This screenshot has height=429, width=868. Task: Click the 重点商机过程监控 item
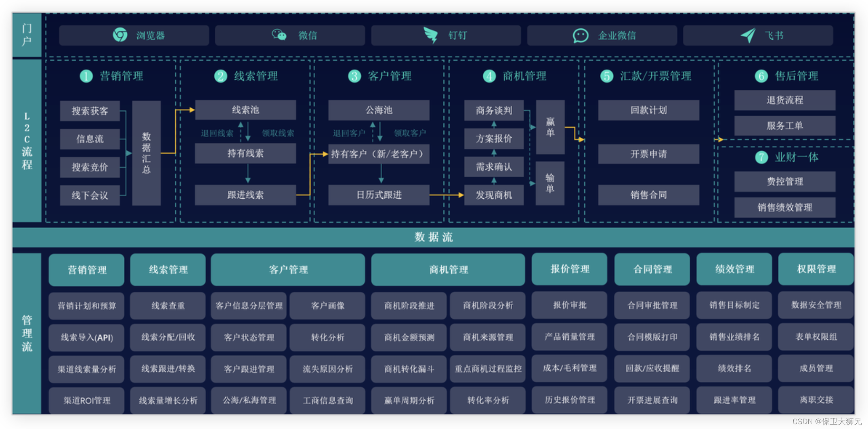tap(488, 369)
